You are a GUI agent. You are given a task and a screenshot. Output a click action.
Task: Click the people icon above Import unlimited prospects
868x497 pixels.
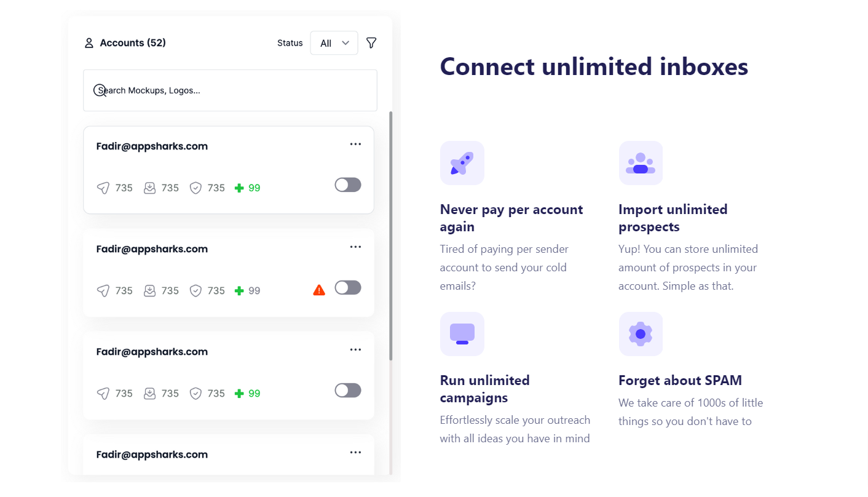tap(641, 163)
